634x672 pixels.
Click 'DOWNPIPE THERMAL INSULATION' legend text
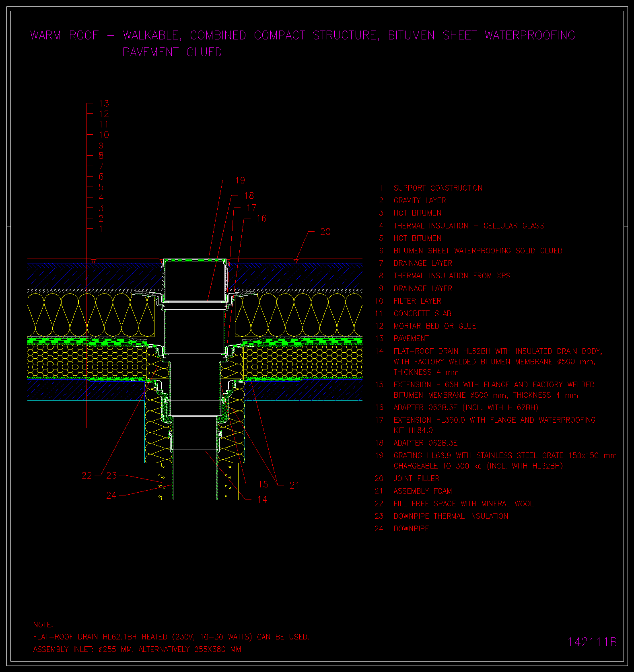[x=451, y=516]
